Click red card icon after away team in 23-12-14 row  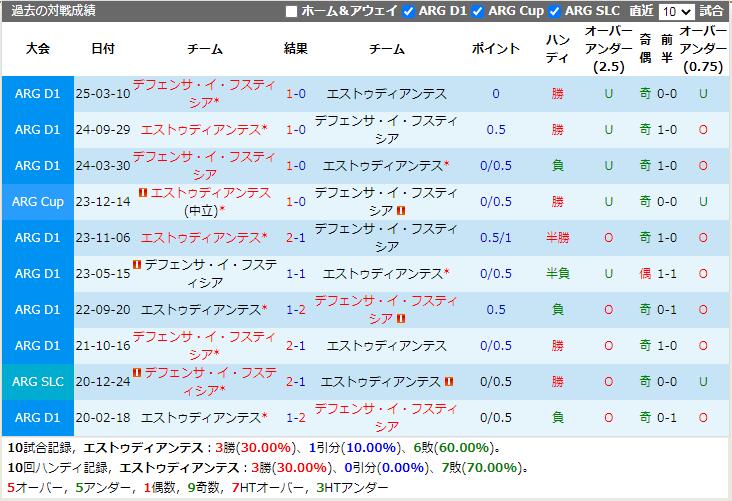coord(401,211)
